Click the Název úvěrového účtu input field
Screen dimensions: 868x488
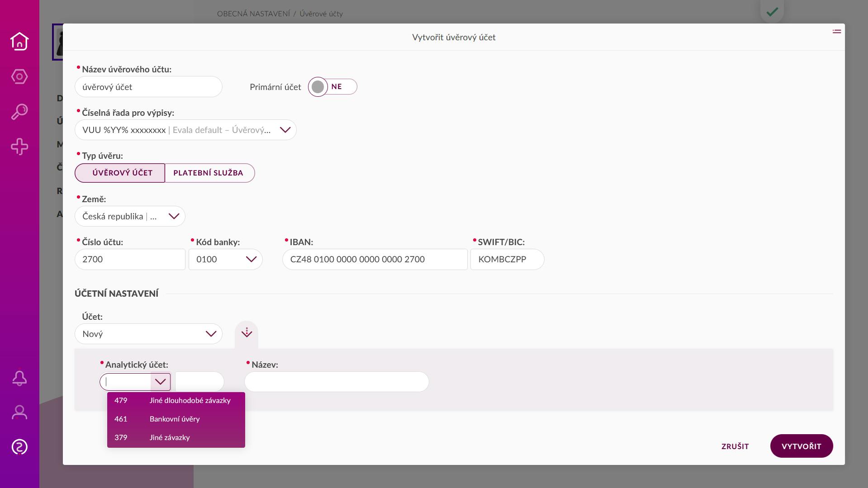(x=148, y=87)
